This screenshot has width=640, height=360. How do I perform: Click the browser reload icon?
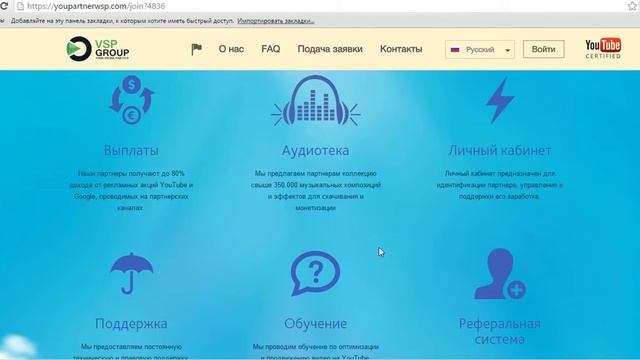[4, 6]
